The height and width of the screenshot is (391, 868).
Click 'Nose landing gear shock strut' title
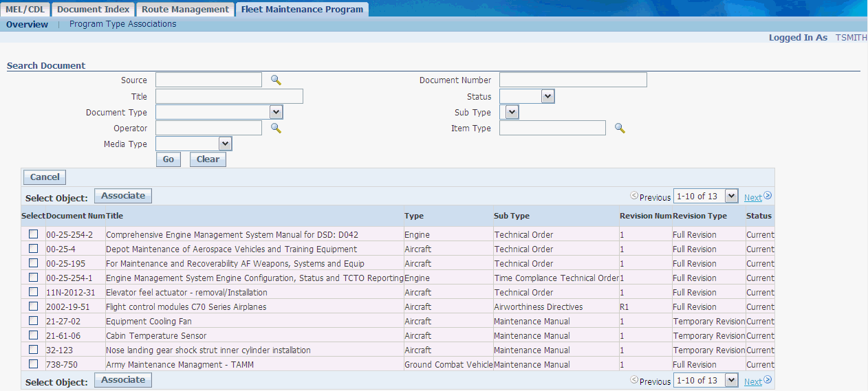point(208,350)
